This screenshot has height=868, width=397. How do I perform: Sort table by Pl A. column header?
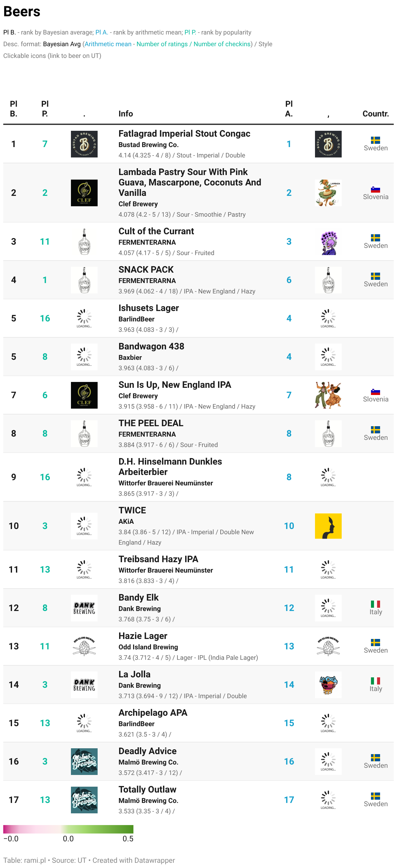coord(289,109)
